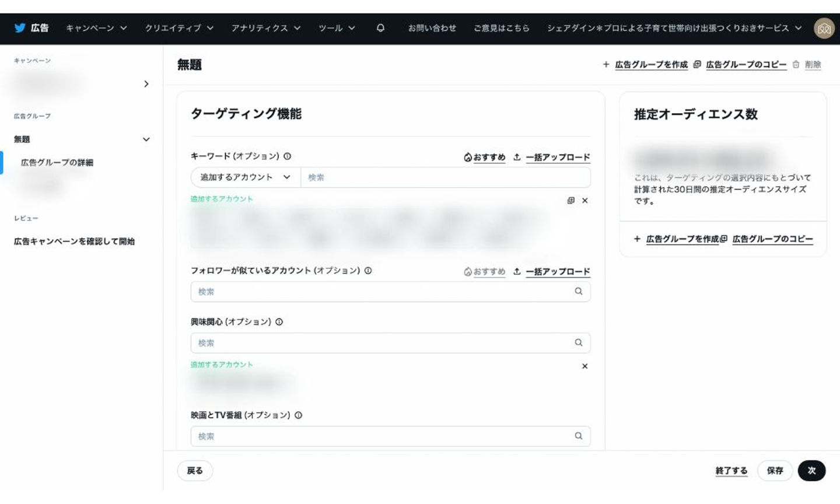Copy the added keywords list icon

570,201
